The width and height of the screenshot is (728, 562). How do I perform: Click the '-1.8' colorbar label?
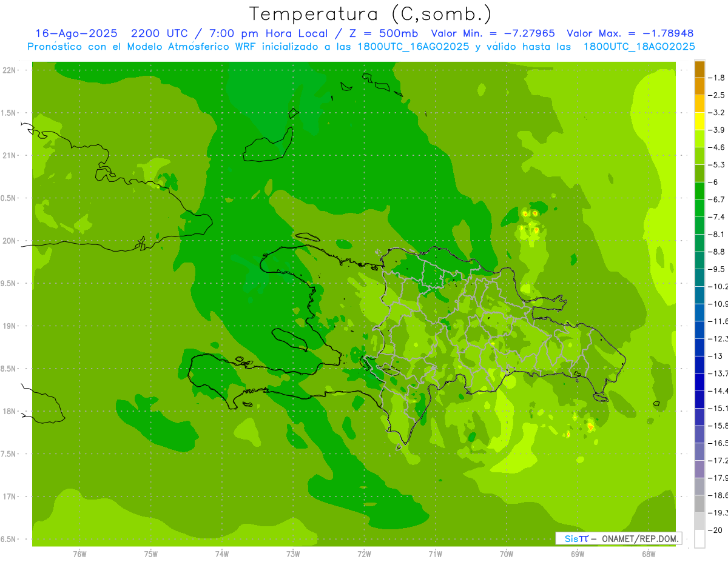pyautogui.click(x=717, y=78)
